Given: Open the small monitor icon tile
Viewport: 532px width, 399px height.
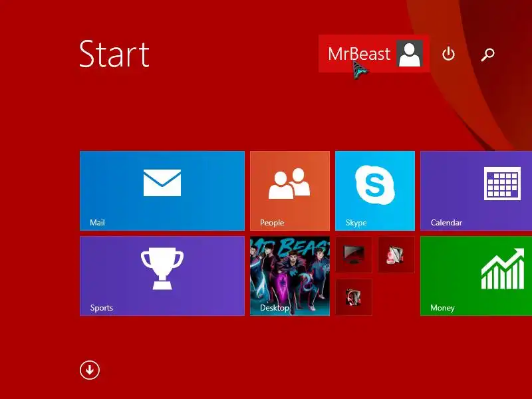Looking at the screenshot, I should pyautogui.click(x=354, y=255).
